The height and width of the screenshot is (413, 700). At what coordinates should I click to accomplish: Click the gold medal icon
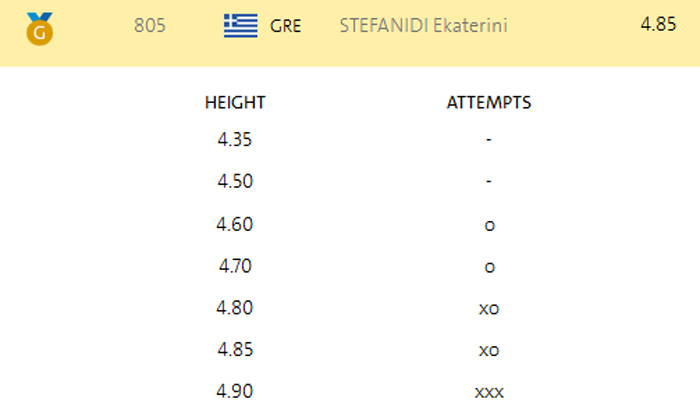point(40,28)
